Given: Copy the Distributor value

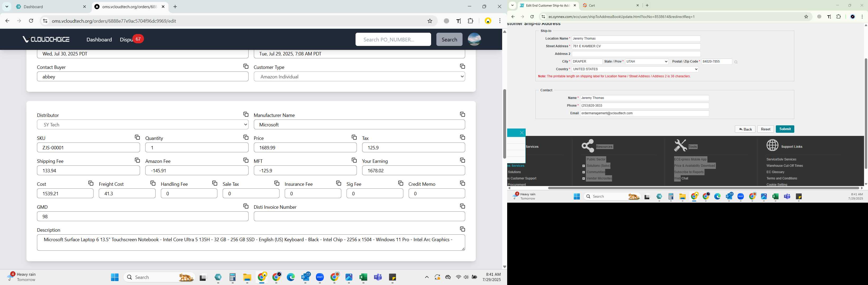Looking at the screenshot, I should click(246, 115).
